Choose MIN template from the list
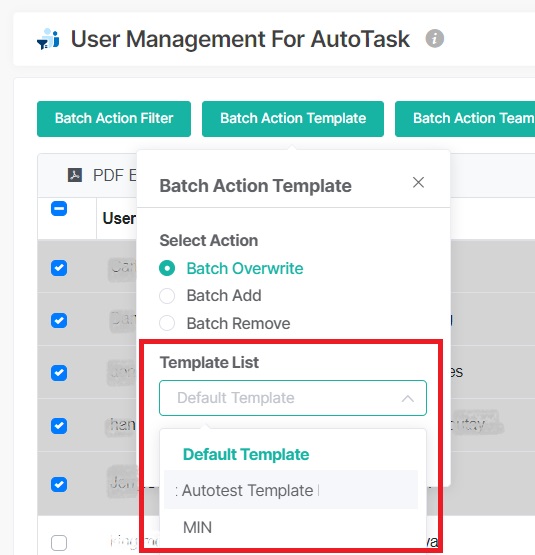535x555 pixels. [x=291, y=527]
